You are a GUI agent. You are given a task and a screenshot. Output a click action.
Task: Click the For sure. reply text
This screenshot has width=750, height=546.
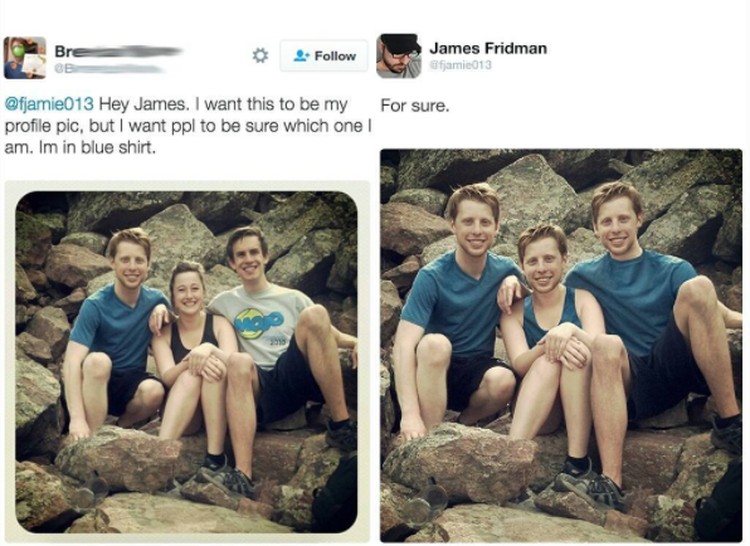[x=415, y=106]
